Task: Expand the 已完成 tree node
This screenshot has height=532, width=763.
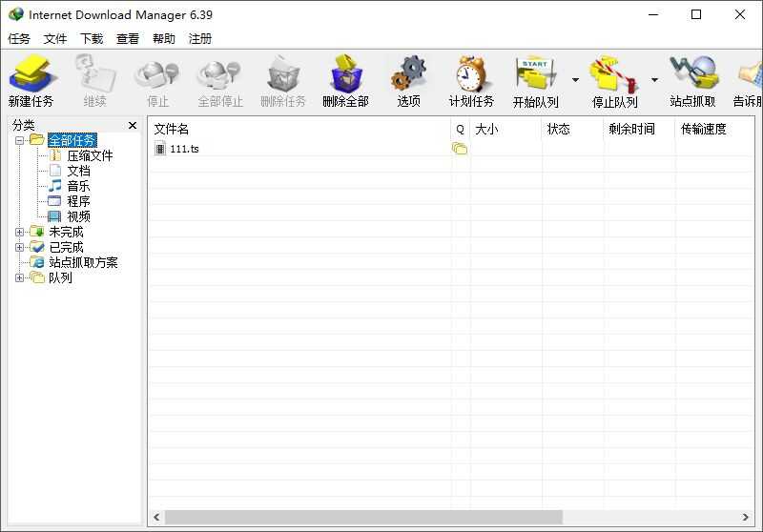Action: point(19,247)
